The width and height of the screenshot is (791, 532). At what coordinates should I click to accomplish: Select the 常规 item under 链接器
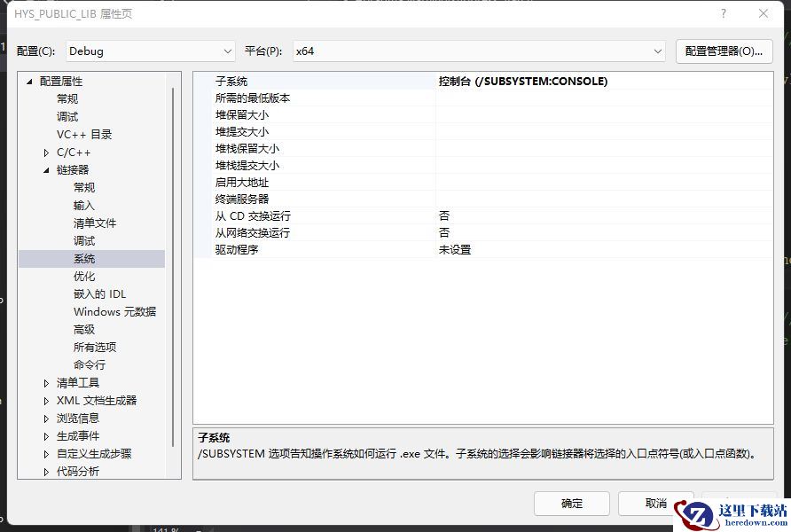coord(84,188)
